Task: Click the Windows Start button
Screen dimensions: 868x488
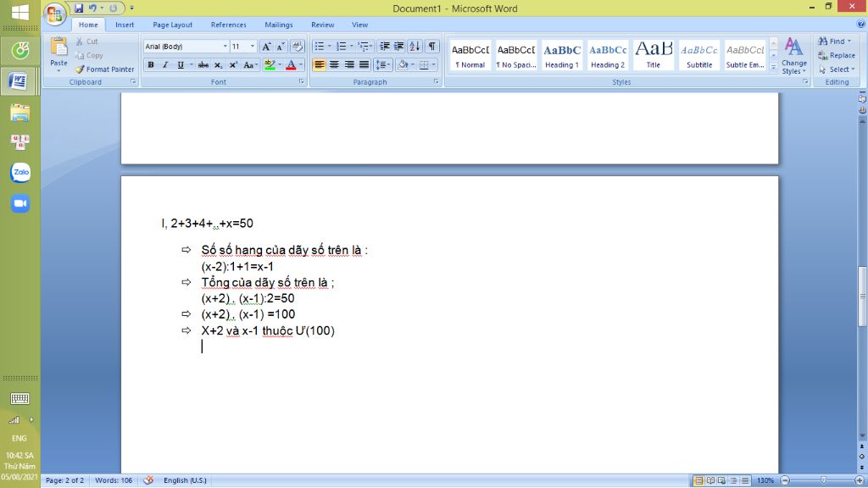Action: 20,12
